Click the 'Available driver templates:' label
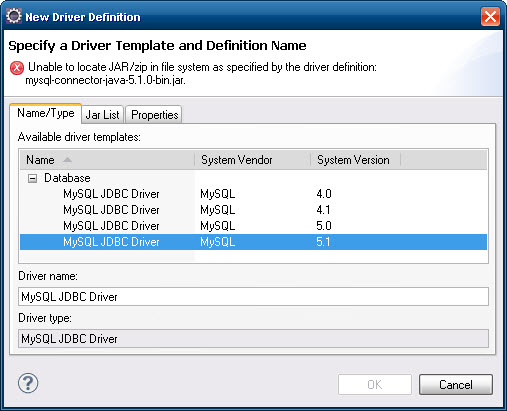The width and height of the screenshot is (507, 411). point(79,137)
